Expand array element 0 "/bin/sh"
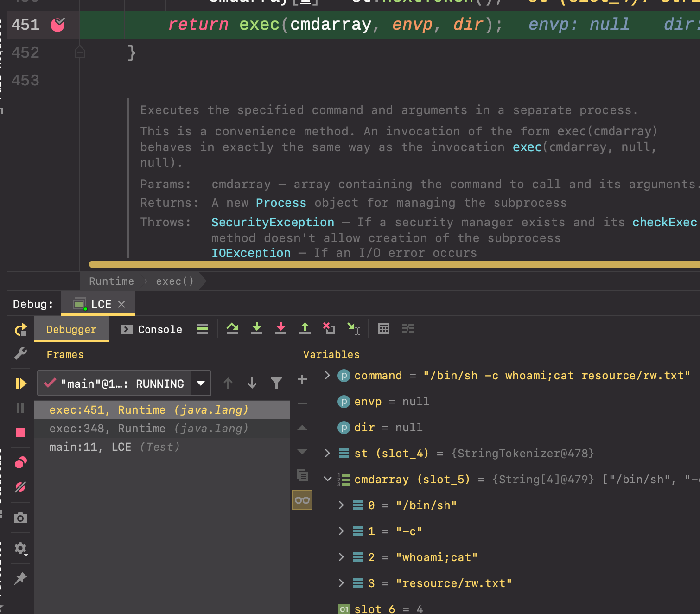 pyautogui.click(x=342, y=505)
